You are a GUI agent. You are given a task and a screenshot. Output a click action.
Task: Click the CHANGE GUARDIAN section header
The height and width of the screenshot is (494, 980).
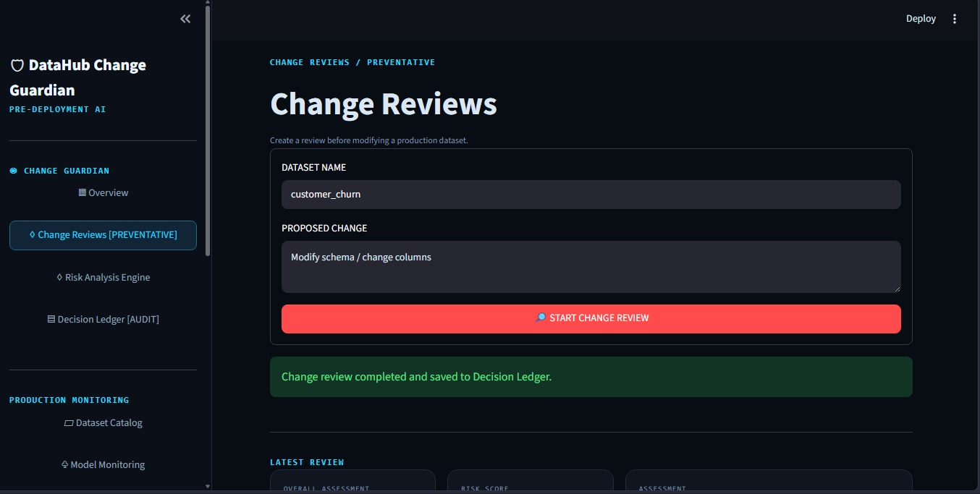click(x=59, y=171)
